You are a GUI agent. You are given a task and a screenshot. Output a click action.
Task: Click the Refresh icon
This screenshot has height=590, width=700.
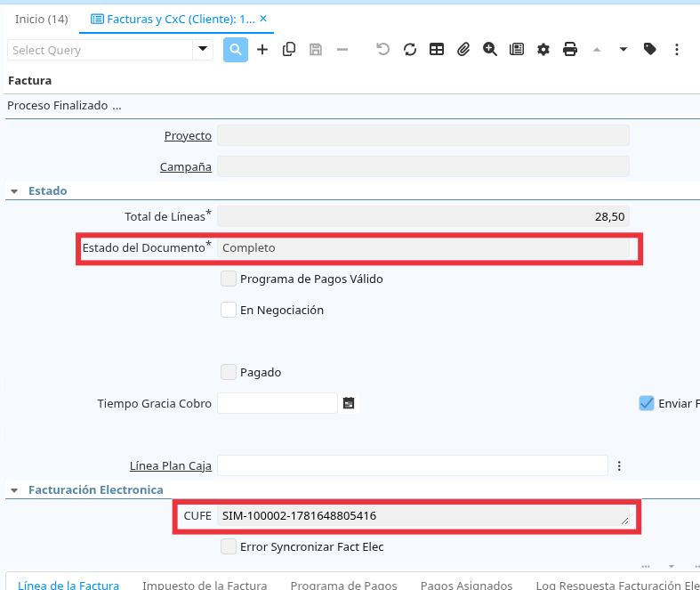[410, 50]
